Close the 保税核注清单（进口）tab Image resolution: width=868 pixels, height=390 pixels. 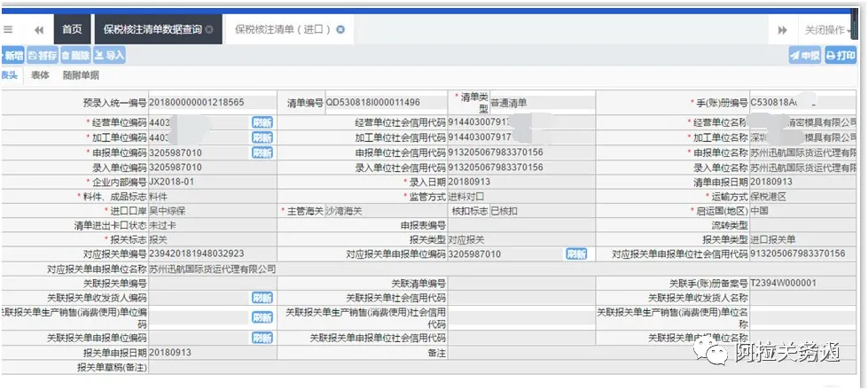tap(340, 29)
